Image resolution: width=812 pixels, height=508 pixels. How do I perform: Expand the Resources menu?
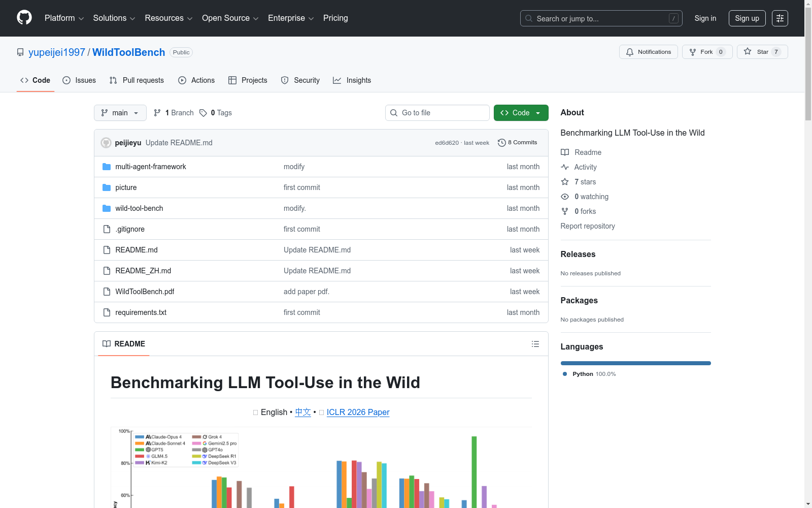click(x=168, y=18)
